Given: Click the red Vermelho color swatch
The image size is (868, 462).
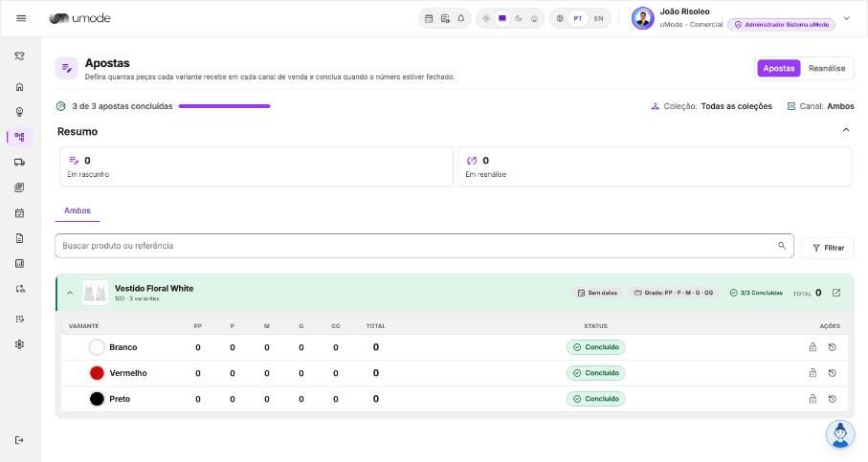Looking at the screenshot, I should (x=97, y=373).
